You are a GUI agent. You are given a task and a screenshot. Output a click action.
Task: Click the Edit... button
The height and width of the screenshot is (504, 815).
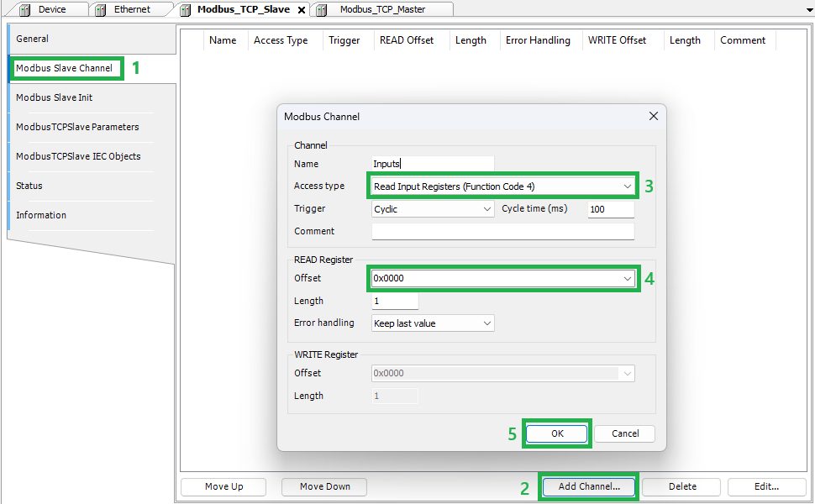click(x=766, y=486)
